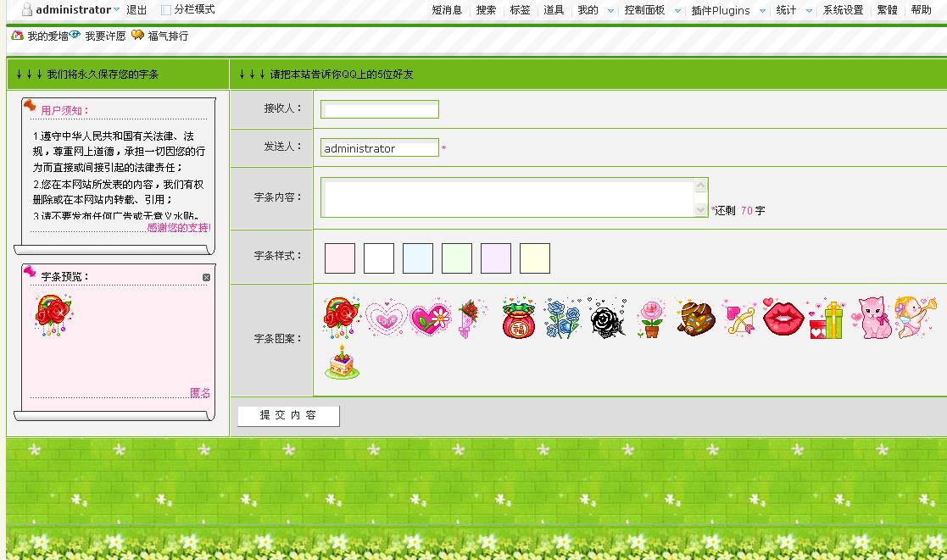Viewport: 947px width, 560px height.
Task: Pick the black rose pattern
Action: tap(606, 318)
